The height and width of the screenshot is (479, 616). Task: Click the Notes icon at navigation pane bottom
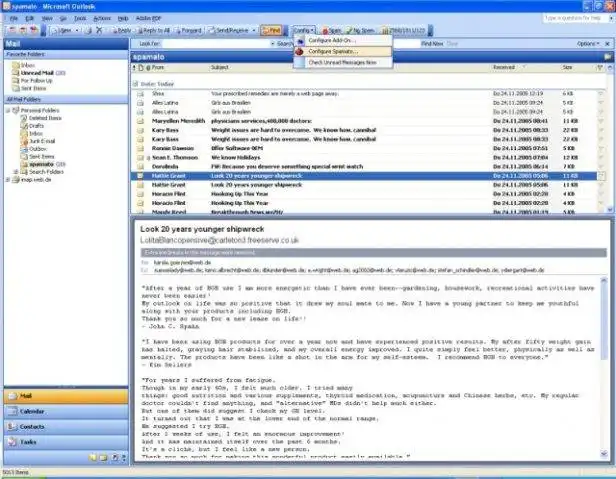click(93, 457)
